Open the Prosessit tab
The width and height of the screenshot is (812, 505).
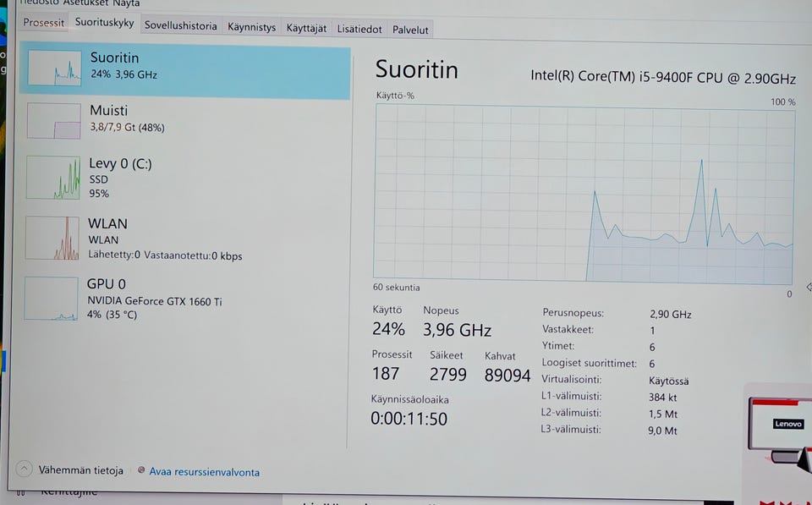43,23
